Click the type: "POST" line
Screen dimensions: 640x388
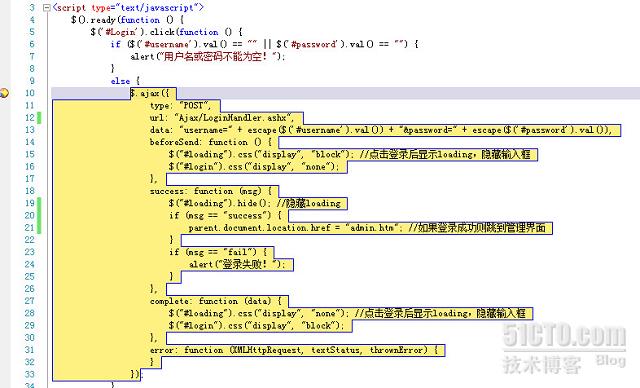click(180, 105)
